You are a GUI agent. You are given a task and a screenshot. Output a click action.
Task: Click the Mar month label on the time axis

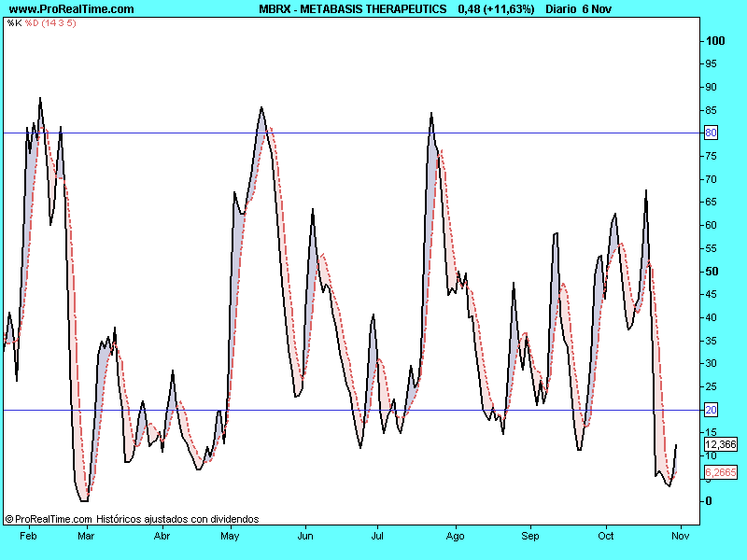click(x=86, y=536)
